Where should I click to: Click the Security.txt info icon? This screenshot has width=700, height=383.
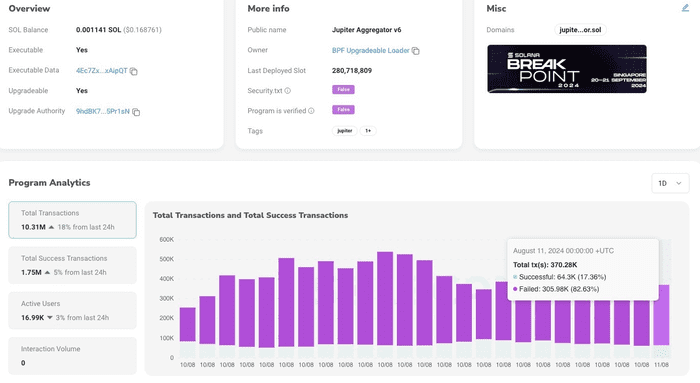click(288, 91)
